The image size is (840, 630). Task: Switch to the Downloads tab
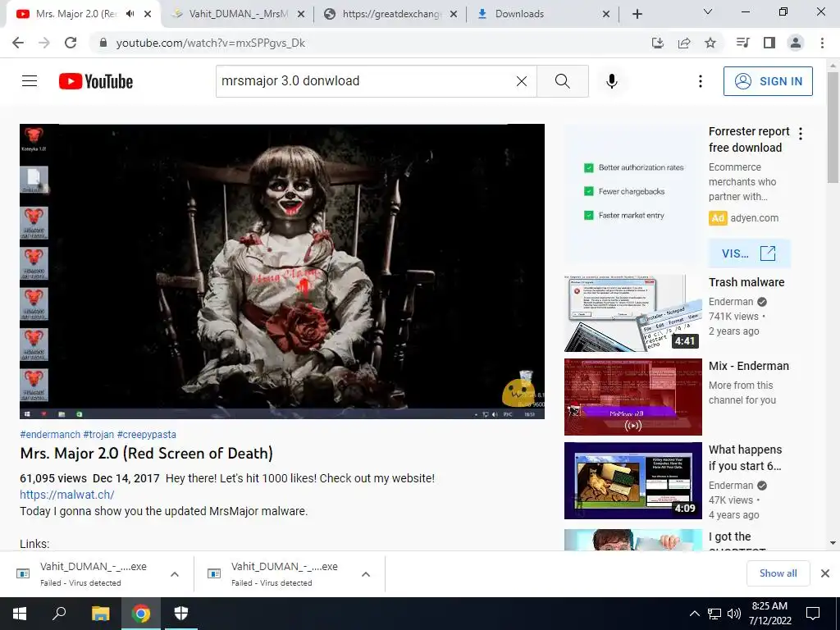[x=541, y=14]
